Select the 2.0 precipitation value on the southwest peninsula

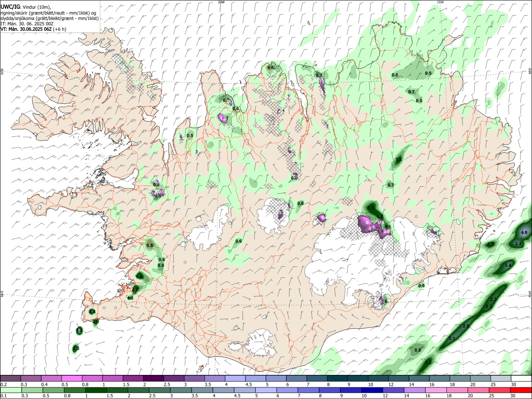click(96, 322)
